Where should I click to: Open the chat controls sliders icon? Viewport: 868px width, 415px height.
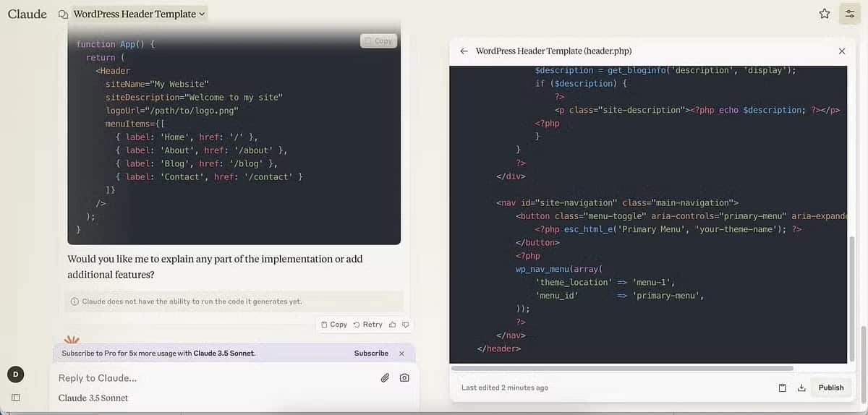pos(850,14)
